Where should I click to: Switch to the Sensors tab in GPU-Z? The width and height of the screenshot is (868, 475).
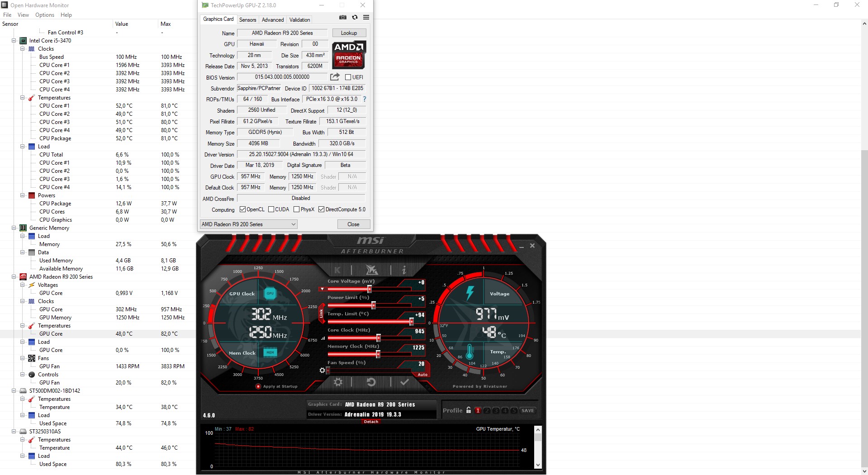247,20
